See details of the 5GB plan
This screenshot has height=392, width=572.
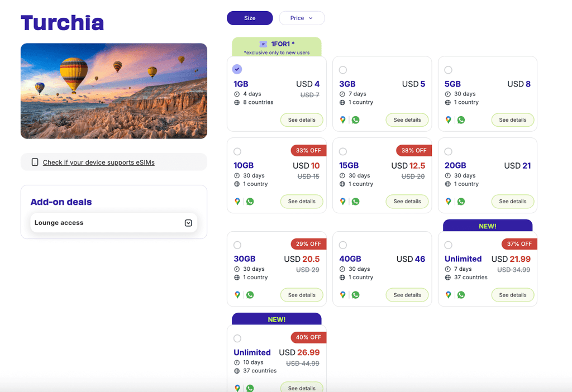(513, 120)
